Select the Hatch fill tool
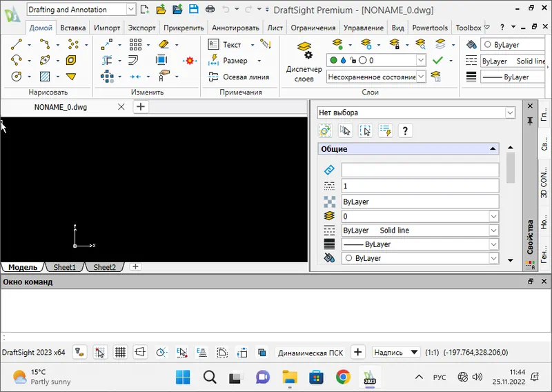Viewport: 552px width, 392px height. (x=45, y=76)
